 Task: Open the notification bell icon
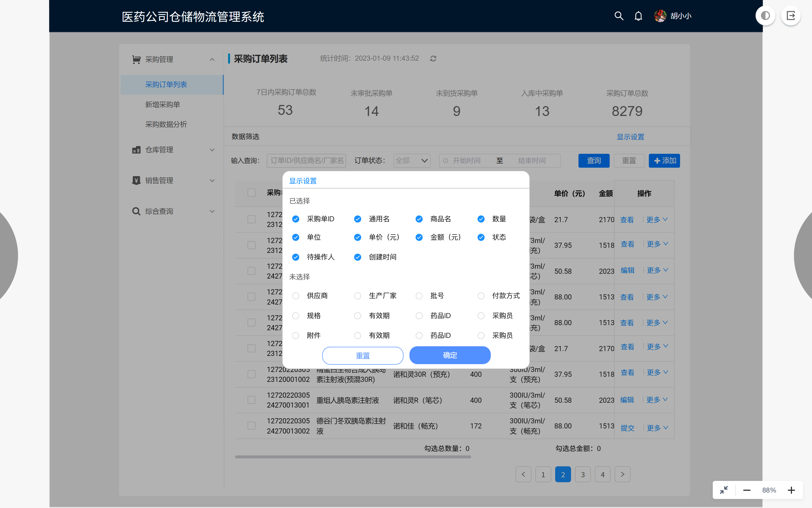tap(638, 16)
